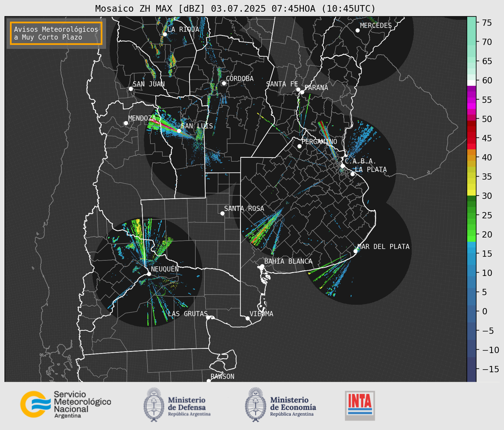The height and width of the screenshot is (430, 504).
Task: Click the Avisos Meteorológicos a Muy Corto Plazo box
Action: [x=56, y=33]
